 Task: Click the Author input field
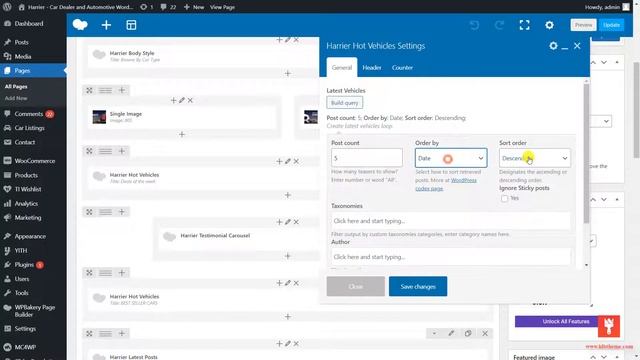(451, 257)
